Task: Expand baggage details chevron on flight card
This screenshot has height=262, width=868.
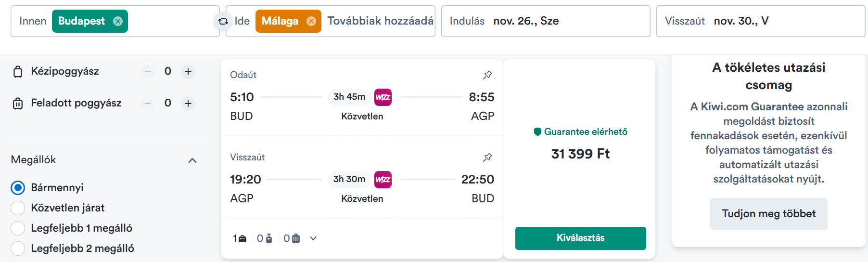Action: tap(313, 238)
